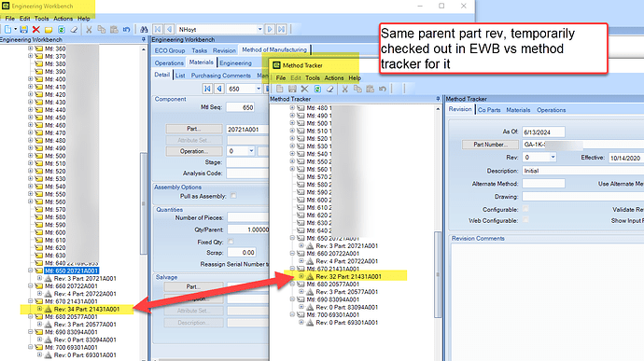Expand Rev: 34 Part: 21431A001 node
The image size is (644, 361).
point(39,309)
